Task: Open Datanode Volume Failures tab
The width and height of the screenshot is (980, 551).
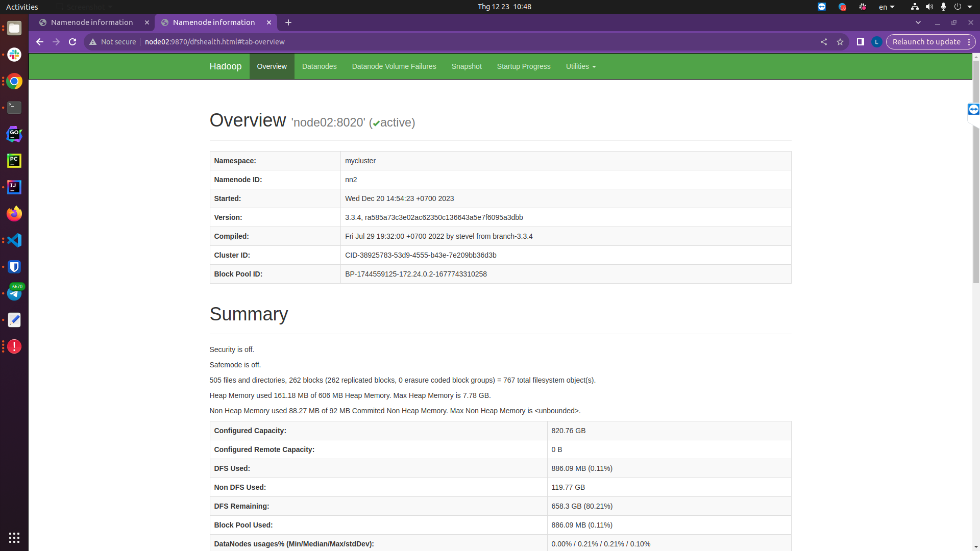Action: pyautogui.click(x=394, y=66)
